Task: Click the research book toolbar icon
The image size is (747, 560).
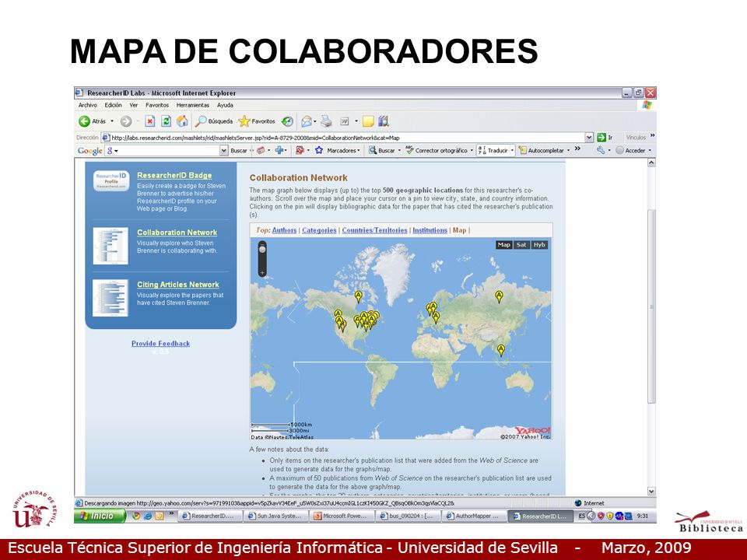Action: pos(384,121)
